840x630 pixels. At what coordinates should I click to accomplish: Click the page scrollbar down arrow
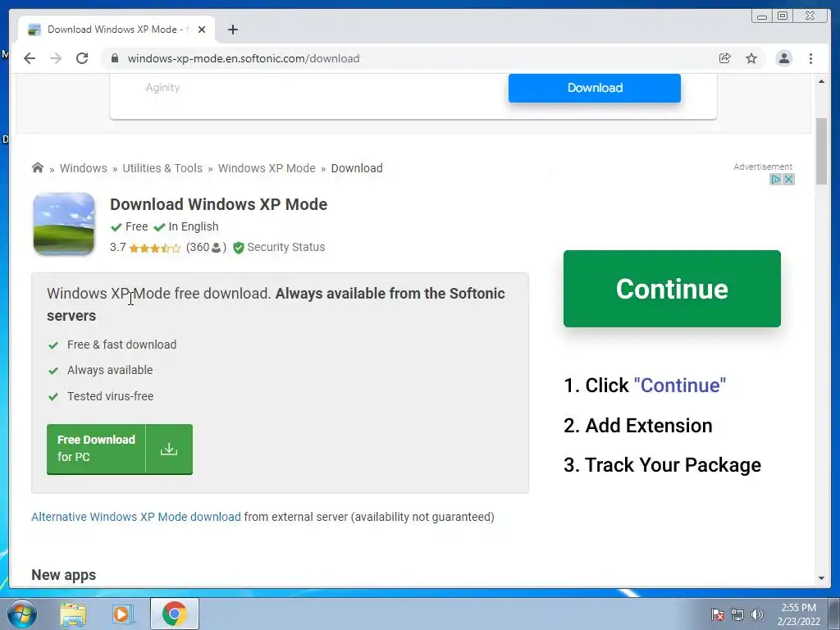[821, 578]
